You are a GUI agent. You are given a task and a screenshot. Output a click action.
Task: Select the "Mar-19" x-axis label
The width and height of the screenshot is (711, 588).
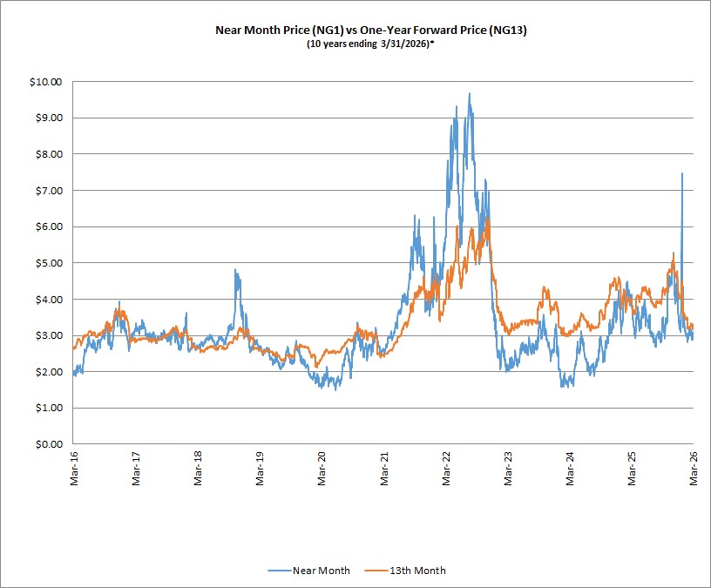[260, 469]
